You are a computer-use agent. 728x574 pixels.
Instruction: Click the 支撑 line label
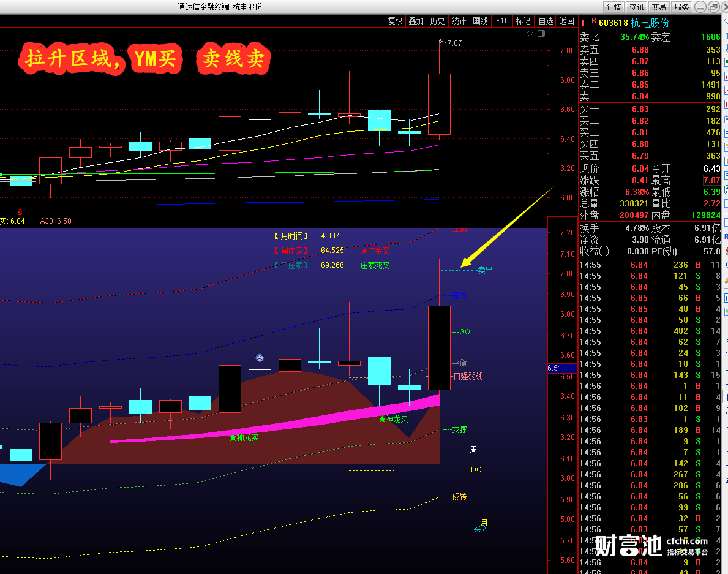[459, 429]
